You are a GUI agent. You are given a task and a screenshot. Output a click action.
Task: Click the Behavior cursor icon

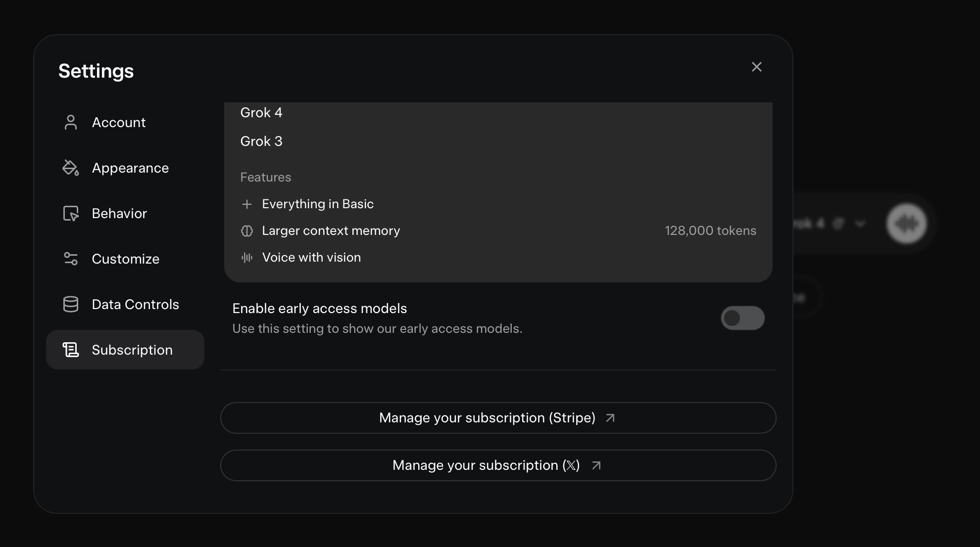pyautogui.click(x=71, y=213)
